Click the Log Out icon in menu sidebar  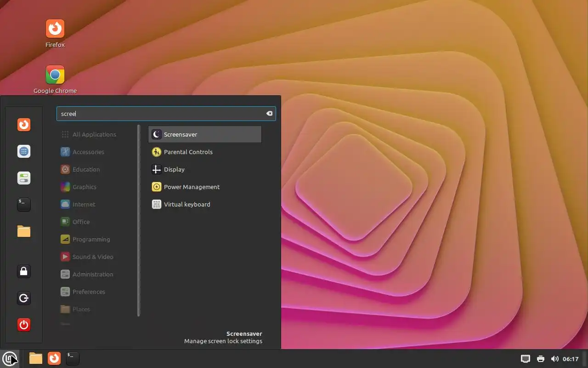coord(24,298)
